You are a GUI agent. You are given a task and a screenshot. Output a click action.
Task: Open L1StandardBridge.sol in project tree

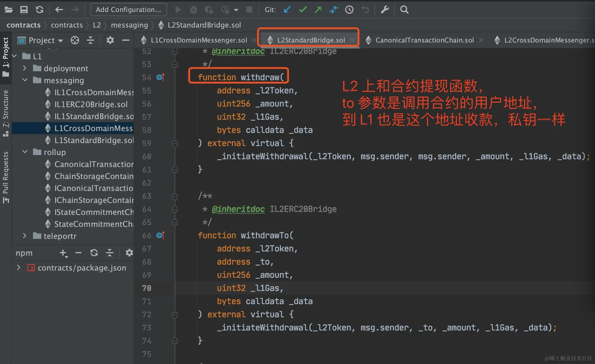click(x=94, y=140)
